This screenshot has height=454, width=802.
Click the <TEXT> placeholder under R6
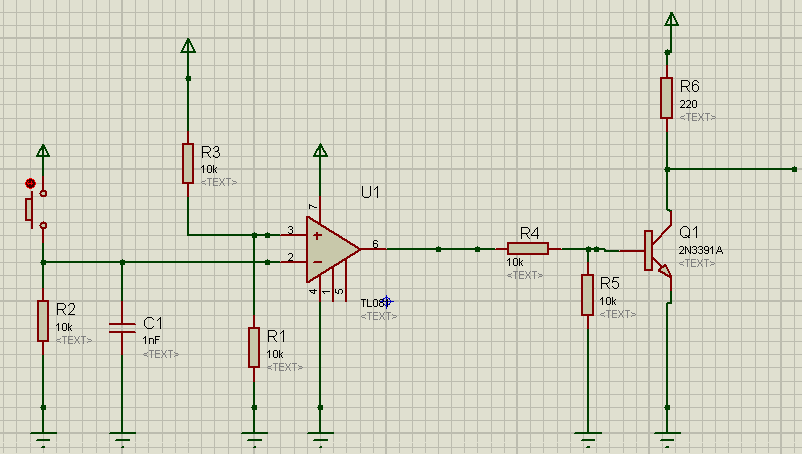[698, 117]
